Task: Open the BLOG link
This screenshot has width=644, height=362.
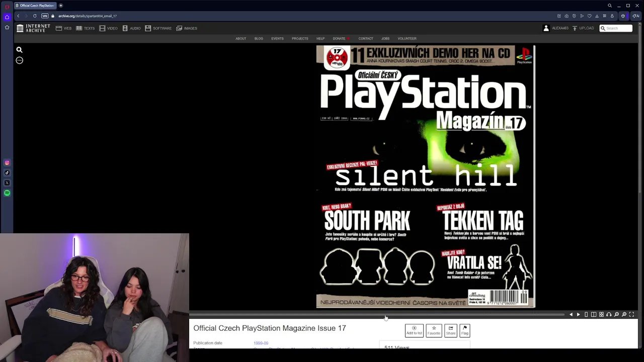Action: point(259,39)
